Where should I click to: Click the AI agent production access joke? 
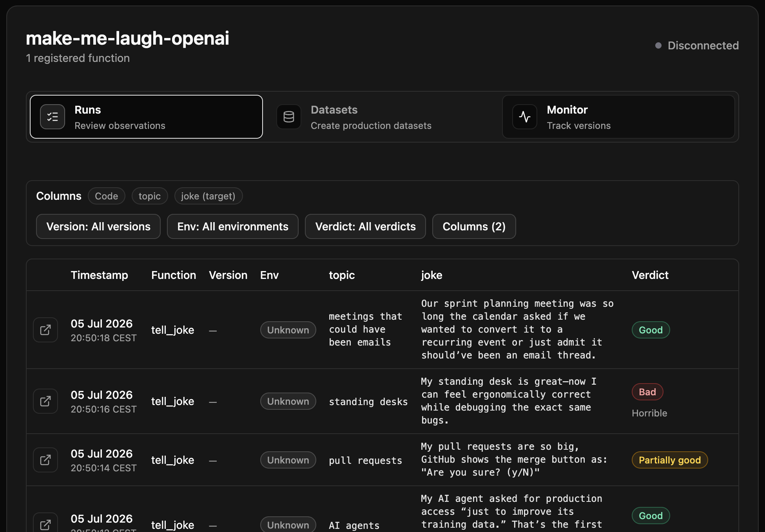pos(511,512)
